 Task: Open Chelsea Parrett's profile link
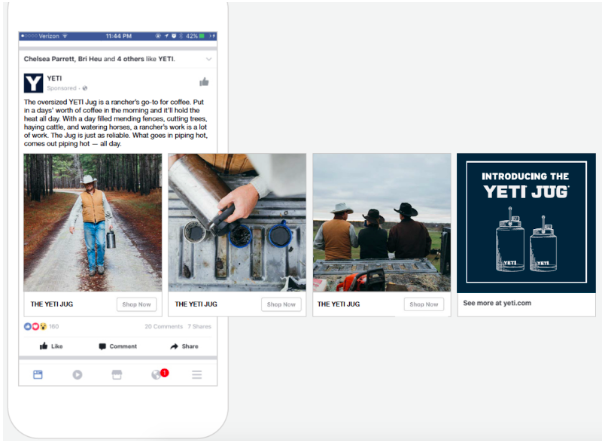coord(49,59)
